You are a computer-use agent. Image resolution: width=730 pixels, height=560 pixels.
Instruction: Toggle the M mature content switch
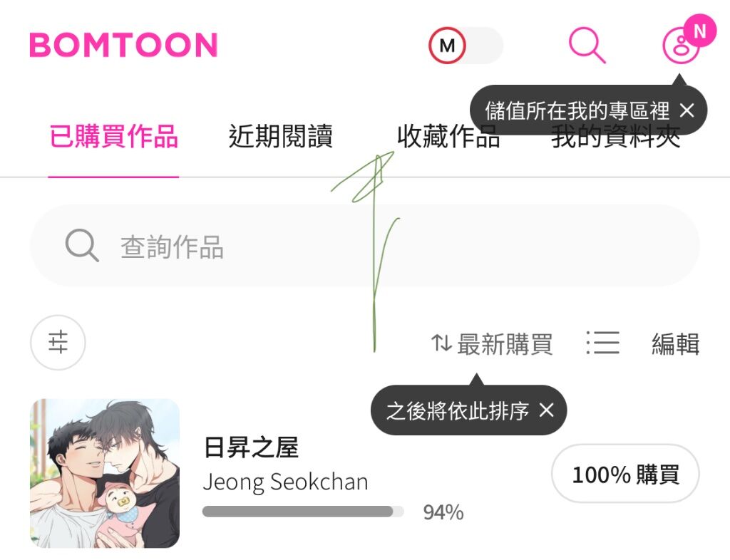(466, 45)
